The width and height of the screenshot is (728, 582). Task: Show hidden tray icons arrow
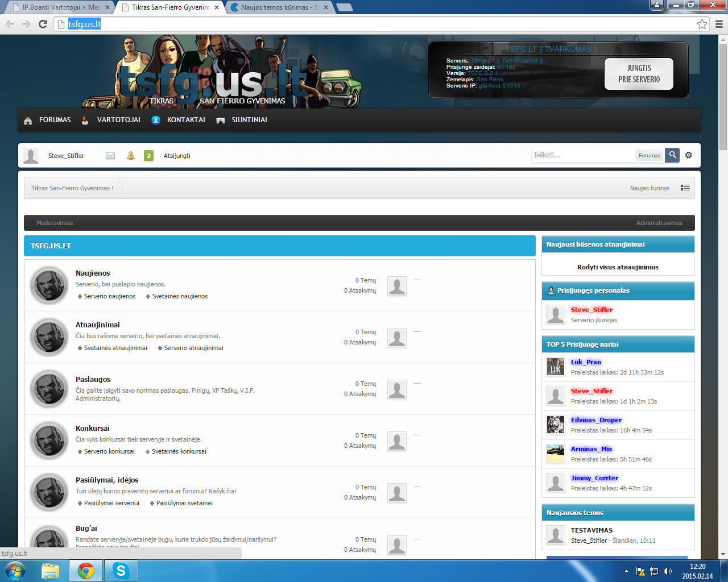pos(626,571)
